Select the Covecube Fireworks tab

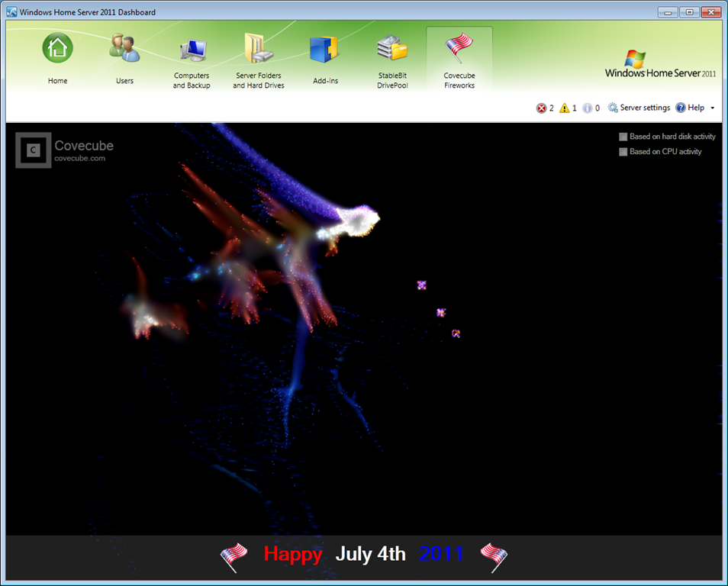[459, 60]
